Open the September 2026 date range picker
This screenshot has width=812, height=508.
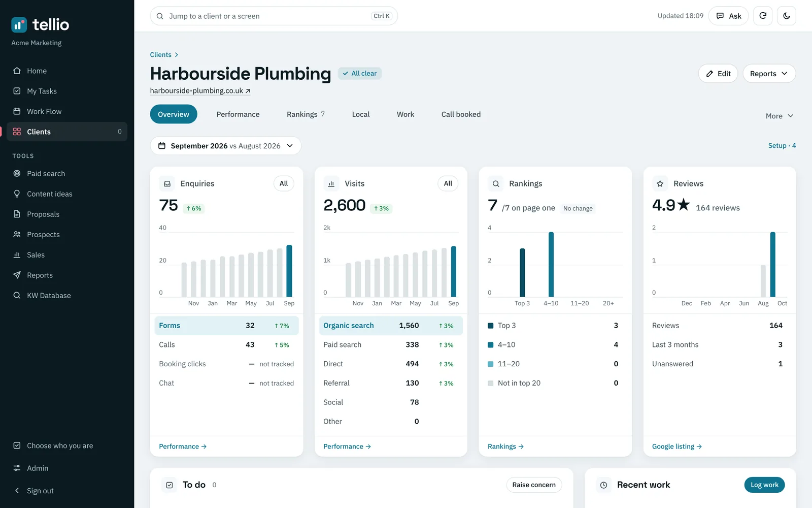coord(226,146)
